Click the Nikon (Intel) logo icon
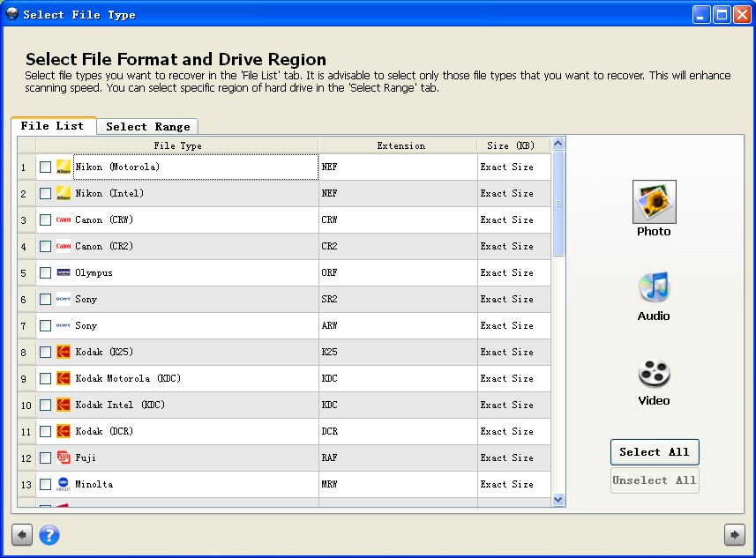 64,194
